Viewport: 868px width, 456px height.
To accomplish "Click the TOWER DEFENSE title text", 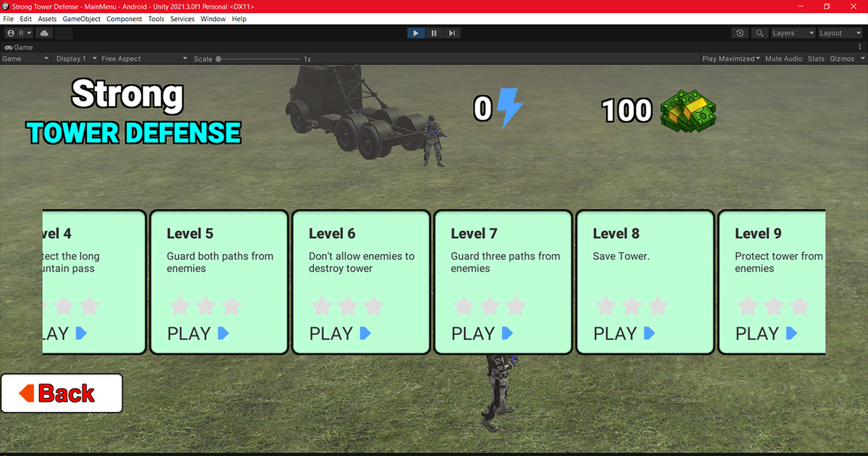I will point(134,133).
